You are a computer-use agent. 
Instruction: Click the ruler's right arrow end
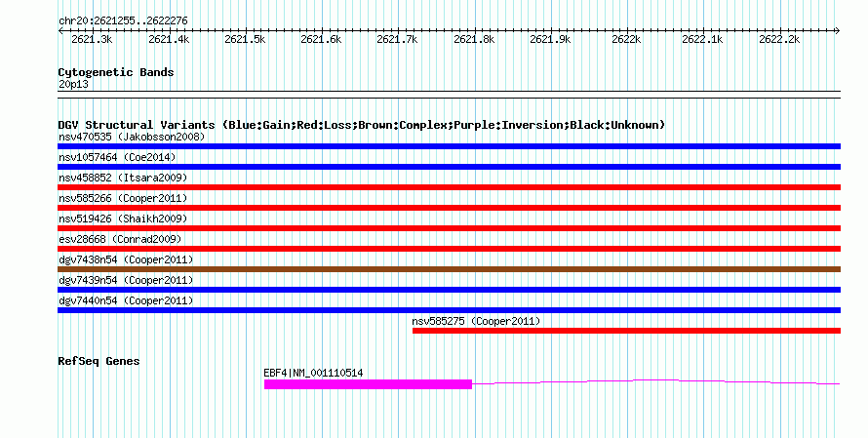coord(837,31)
